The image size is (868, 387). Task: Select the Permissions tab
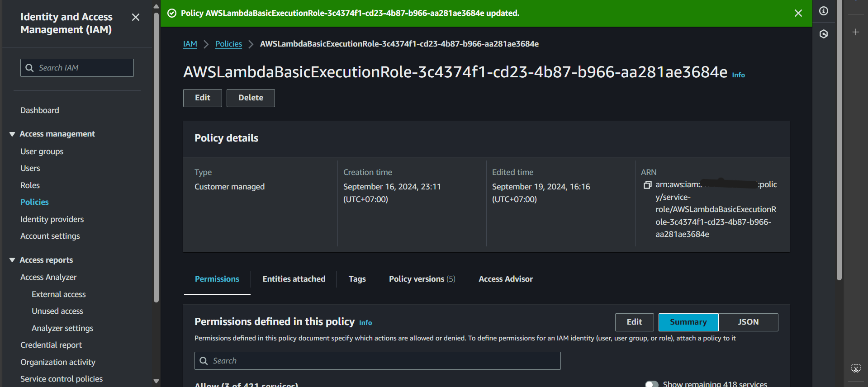(217, 279)
